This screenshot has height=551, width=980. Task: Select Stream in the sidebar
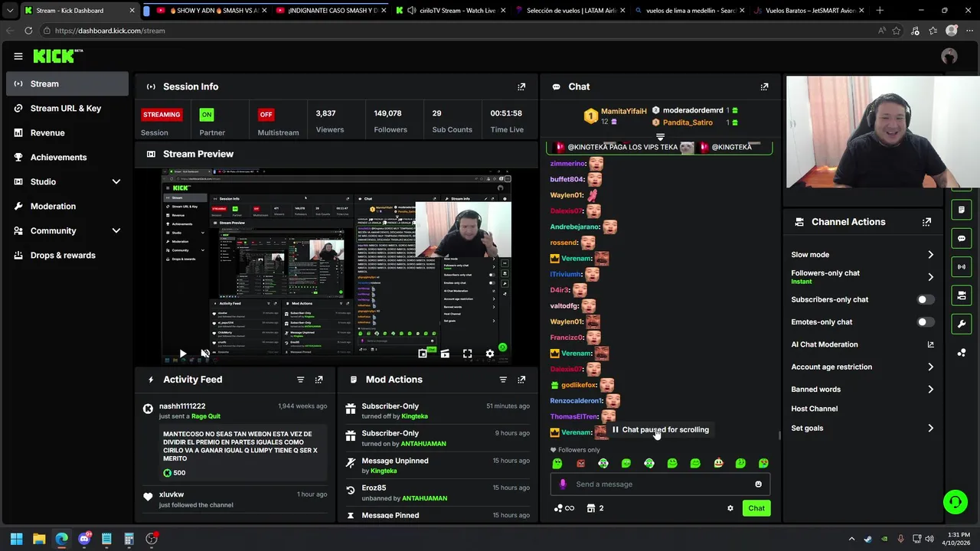coord(67,84)
